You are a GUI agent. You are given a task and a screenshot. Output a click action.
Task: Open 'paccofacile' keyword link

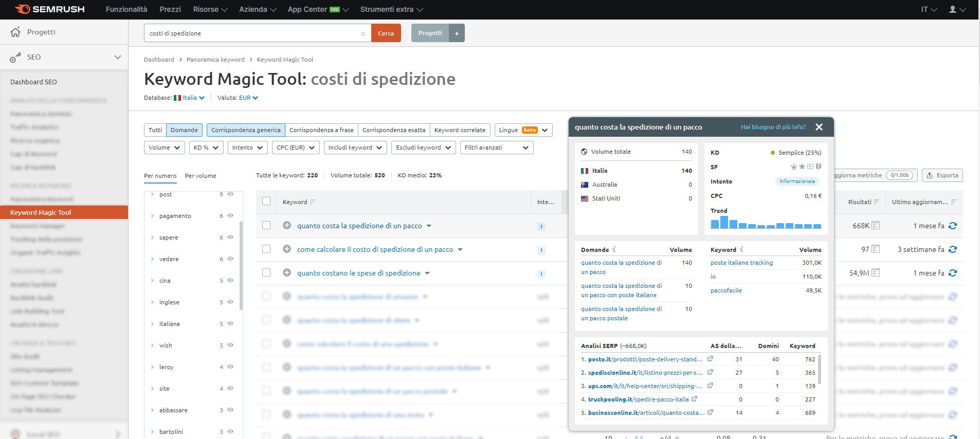click(x=726, y=290)
